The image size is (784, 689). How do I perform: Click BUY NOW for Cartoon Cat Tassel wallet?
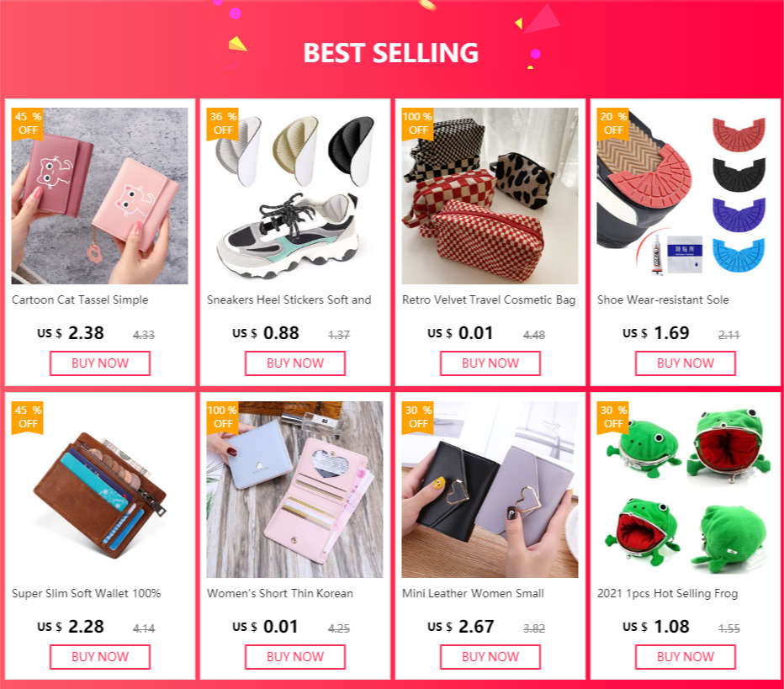pos(100,363)
